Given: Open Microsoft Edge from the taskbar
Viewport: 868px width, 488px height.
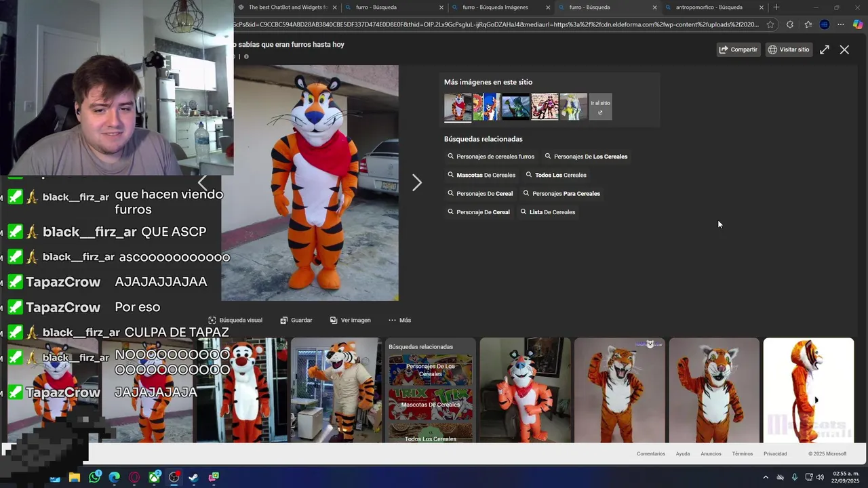Looking at the screenshot, I should coord(115,477).
